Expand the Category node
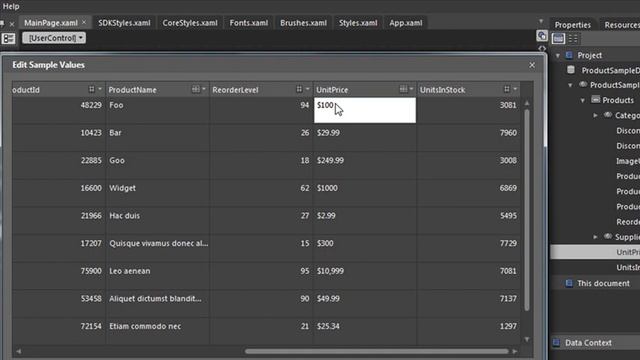 (596, 116)
